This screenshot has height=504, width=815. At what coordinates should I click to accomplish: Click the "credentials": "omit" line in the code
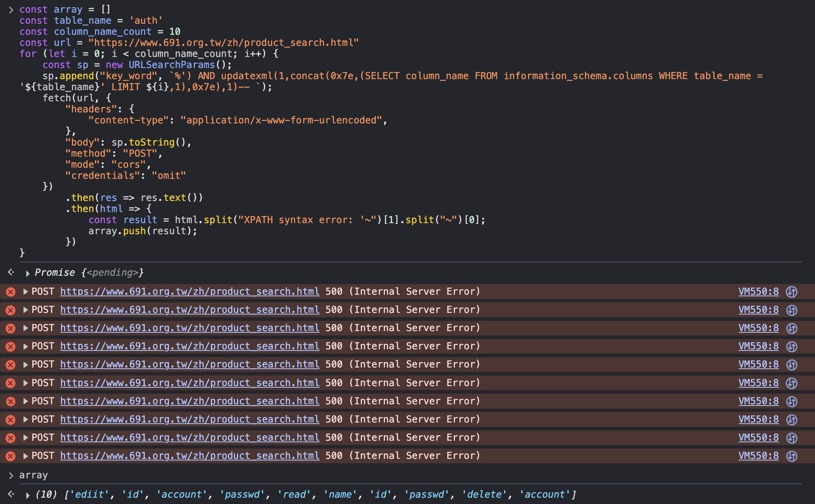[x=125, y=176]
